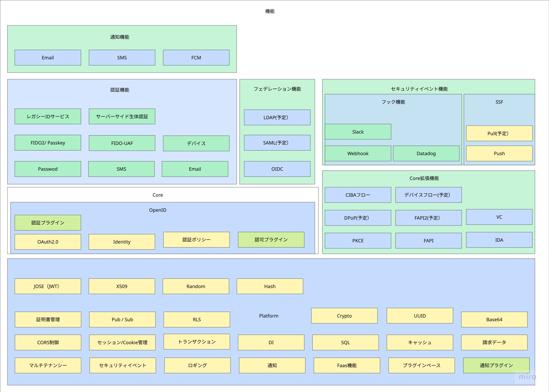Click the VC box
This screenshot has width=549, height=392.
499,217
